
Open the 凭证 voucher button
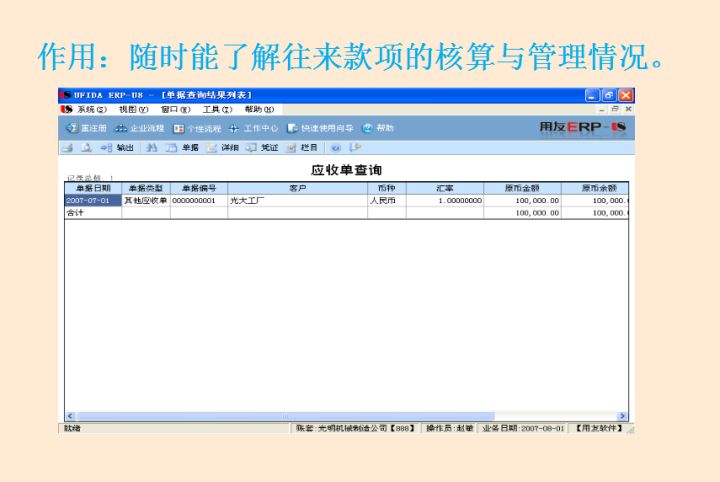(x=262, y=148)
